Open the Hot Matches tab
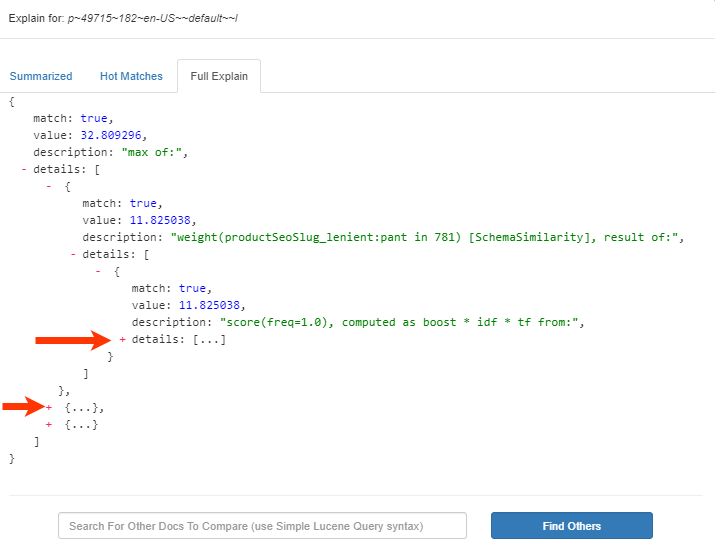Viewport: 715px width, 546px height. coord(131,76)
